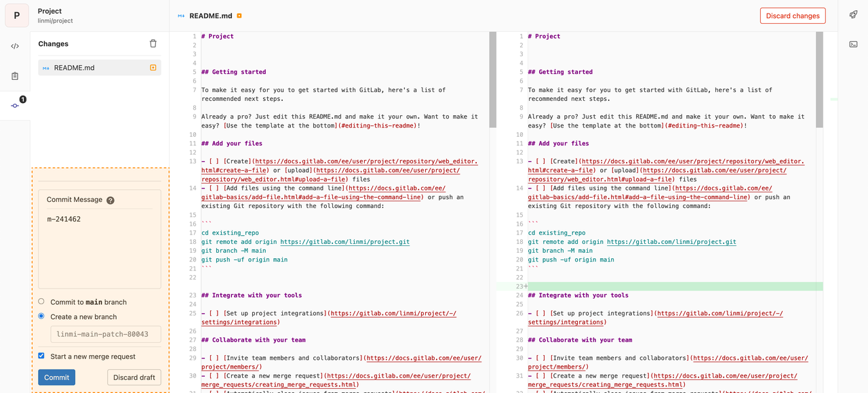This screenshot has width=868, height=393.
Task: Click the Changes panel heading
Action: coord(54,43)
